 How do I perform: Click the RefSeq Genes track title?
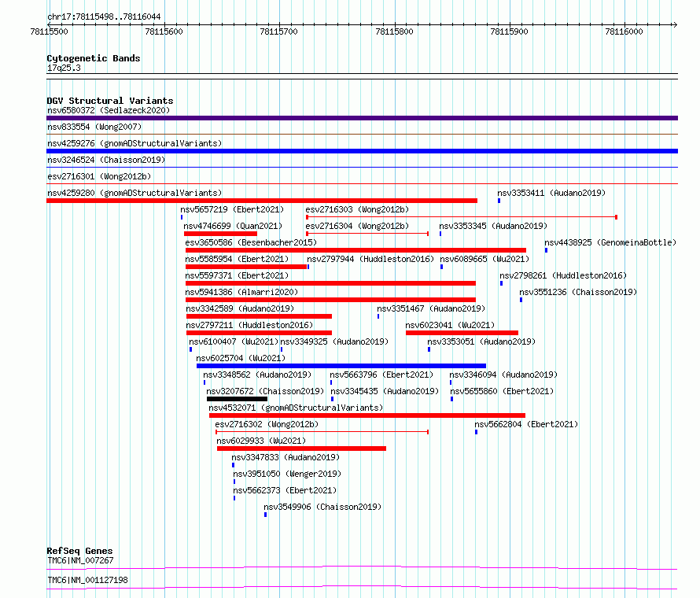point(79,551)
